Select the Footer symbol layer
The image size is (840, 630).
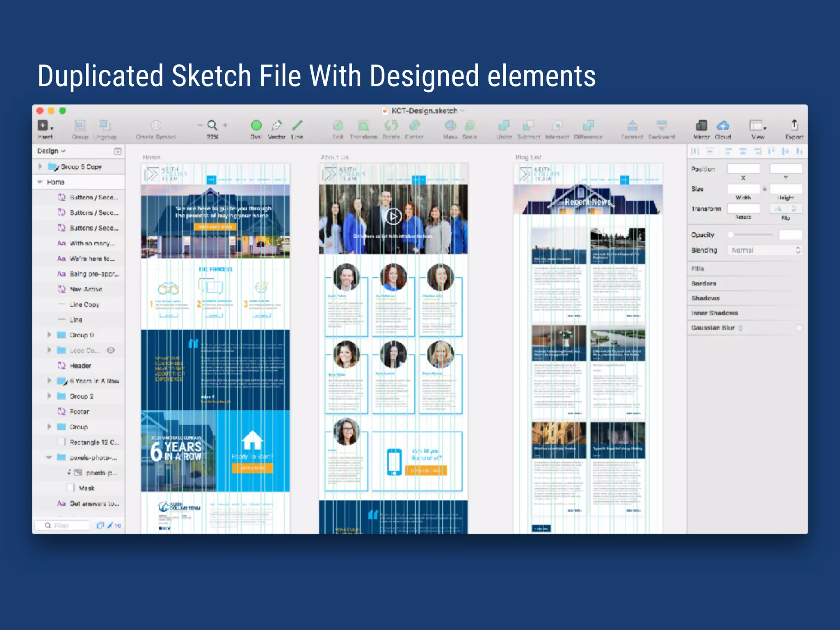79,411
